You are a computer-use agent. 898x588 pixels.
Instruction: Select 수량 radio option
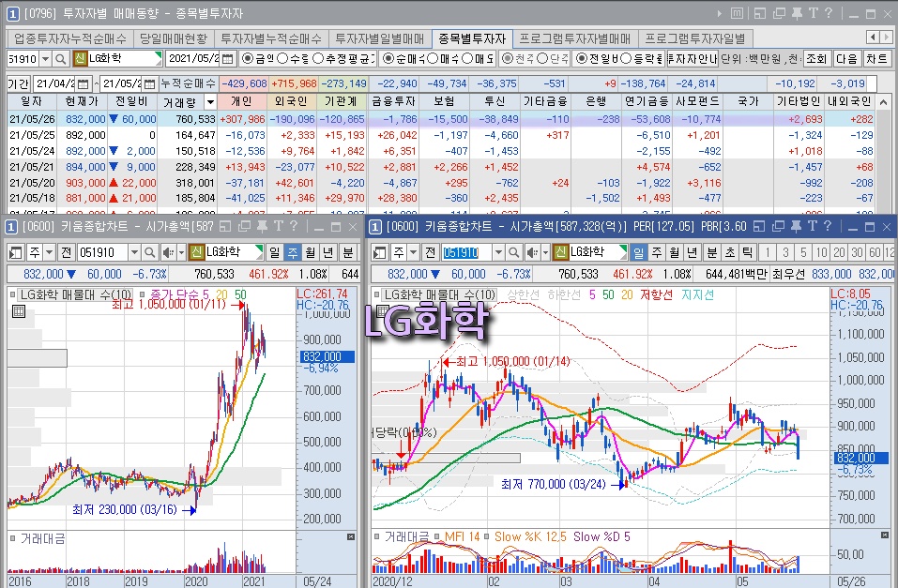[282, 58]
